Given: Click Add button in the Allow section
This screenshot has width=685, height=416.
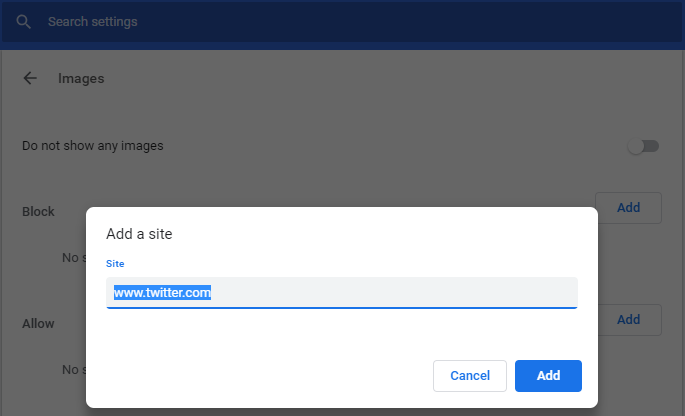Looking at the screenshot, I should pyautogui.click(x=628, y=320).
